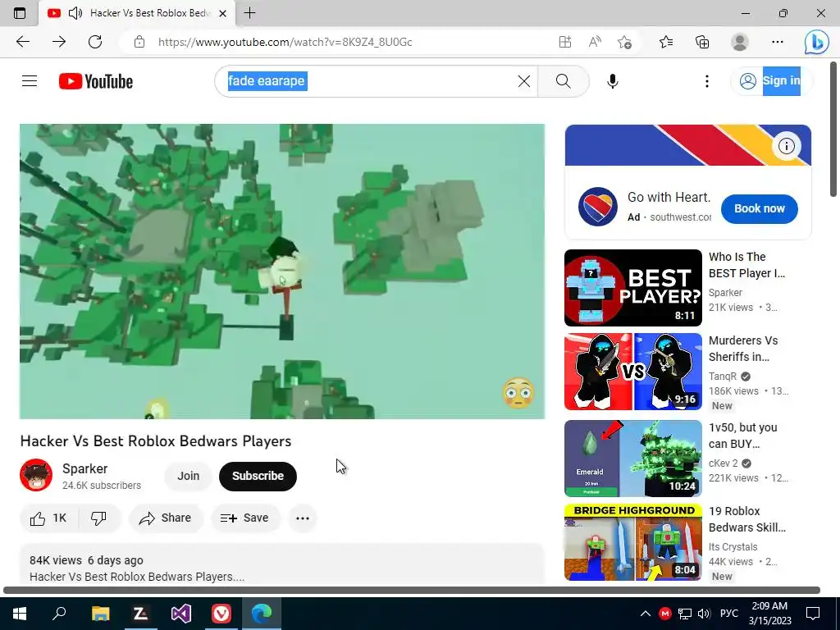Click the horizontal page scrollbar

[412, 590]
